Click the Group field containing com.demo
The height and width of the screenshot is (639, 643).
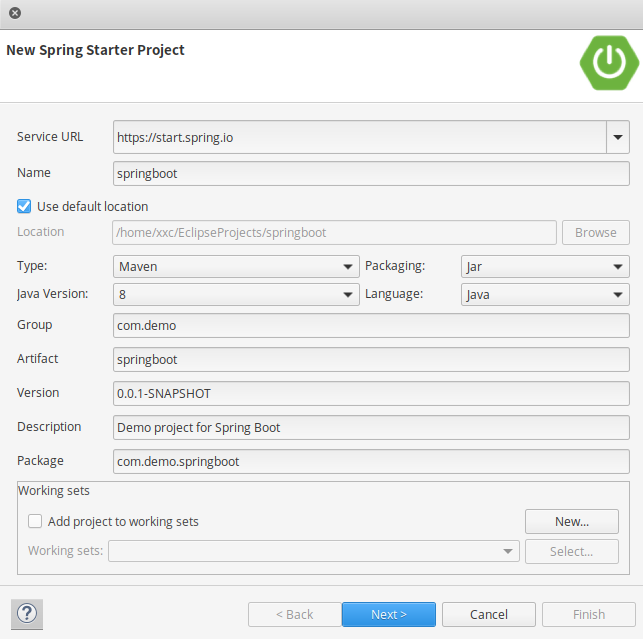point(370,326)
